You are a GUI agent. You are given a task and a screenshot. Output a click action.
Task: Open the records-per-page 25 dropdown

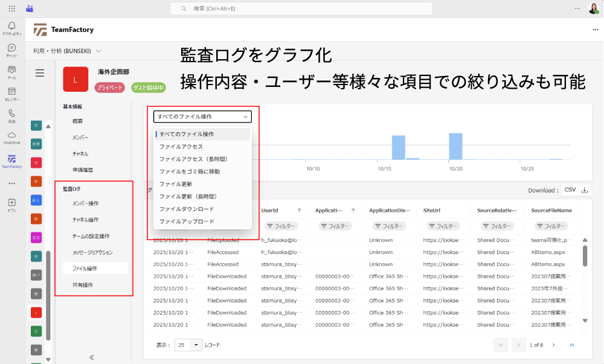[x=189, y=345]
